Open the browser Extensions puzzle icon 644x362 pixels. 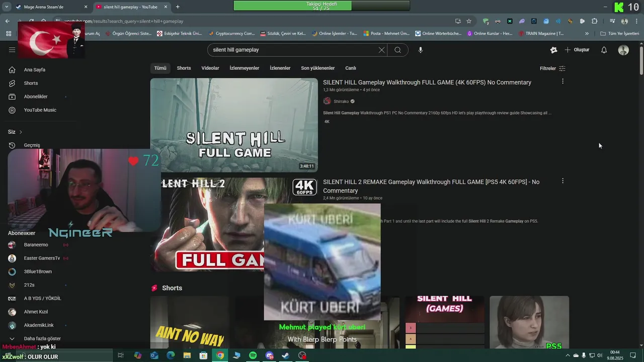point(595,21)
